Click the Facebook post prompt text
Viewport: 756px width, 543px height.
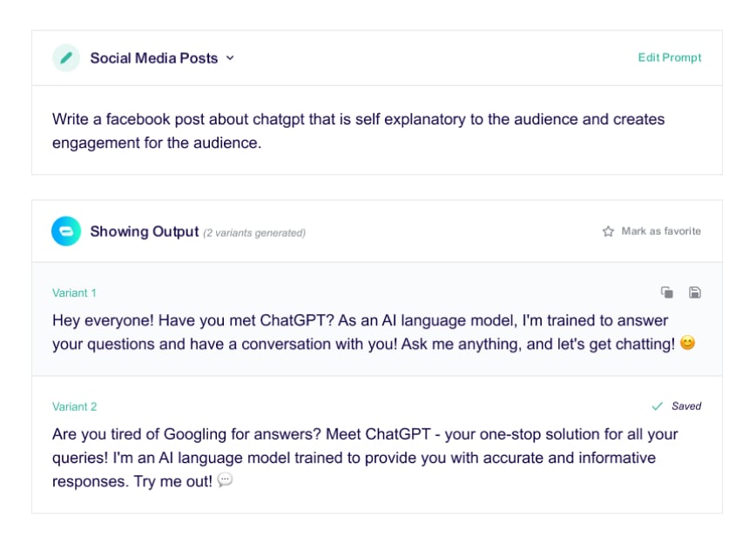358,131
